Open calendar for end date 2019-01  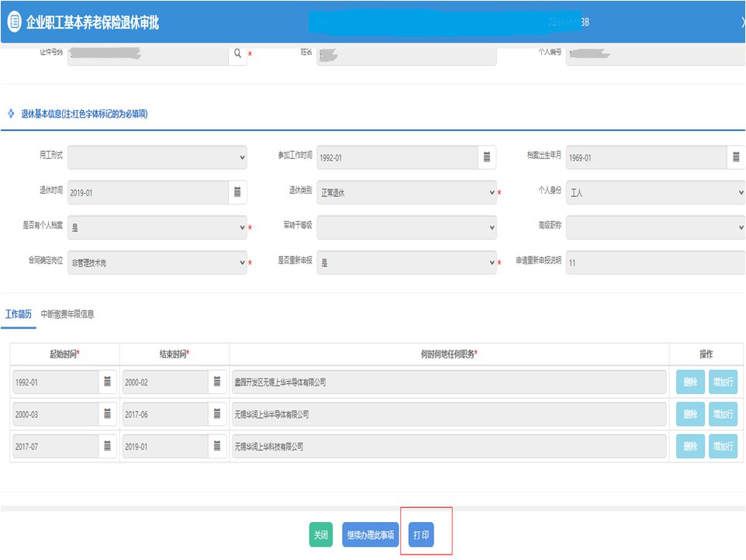(217, 447)
